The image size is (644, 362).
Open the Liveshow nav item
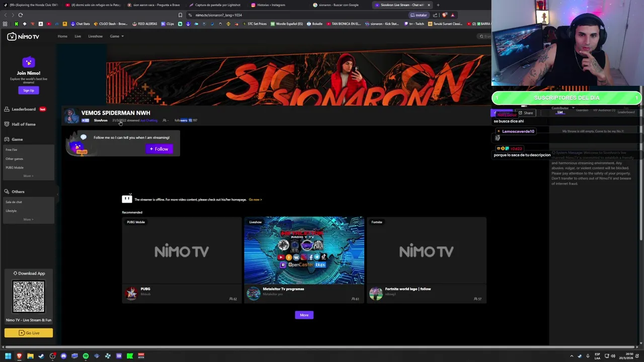pyautogui.click(x=95, y=36)
